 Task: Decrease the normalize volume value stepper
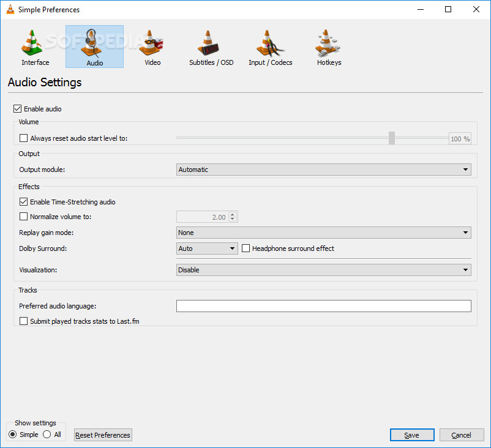(233, 219)
